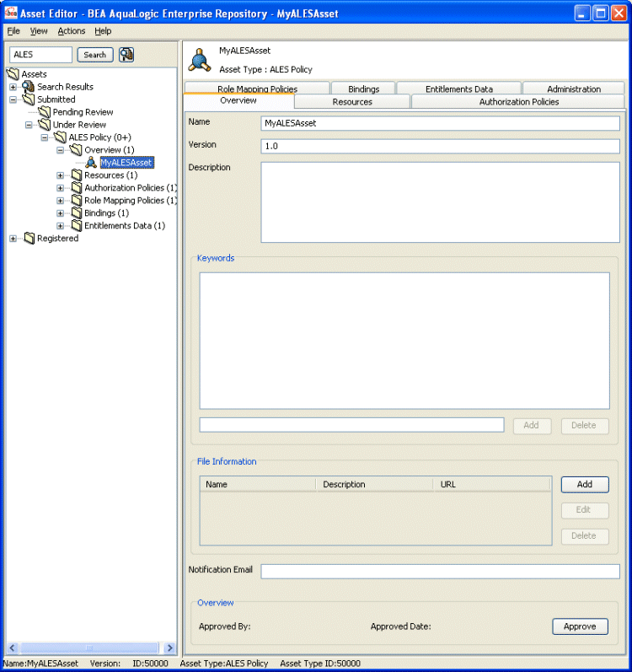Click the Pending Review folder icon

coord(44,112)
